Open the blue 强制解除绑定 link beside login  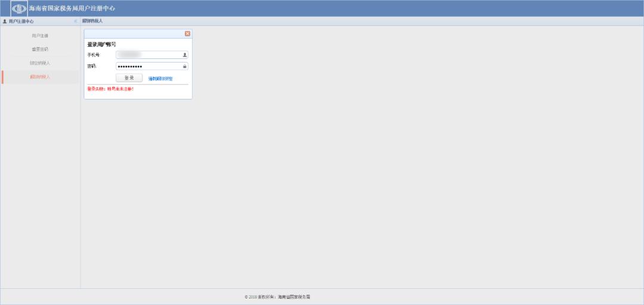tap(160, 79)
